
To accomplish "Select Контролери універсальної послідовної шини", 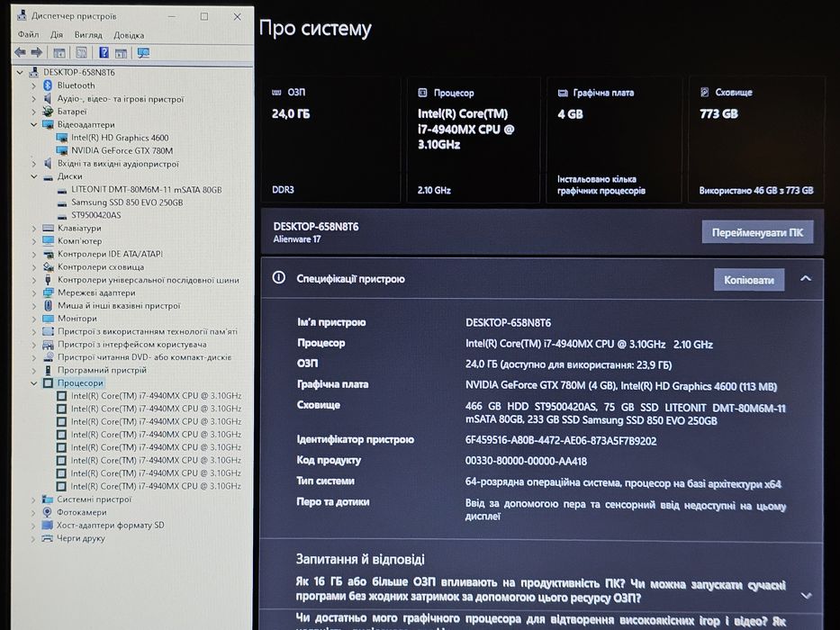I will click(x=149, y=280).
